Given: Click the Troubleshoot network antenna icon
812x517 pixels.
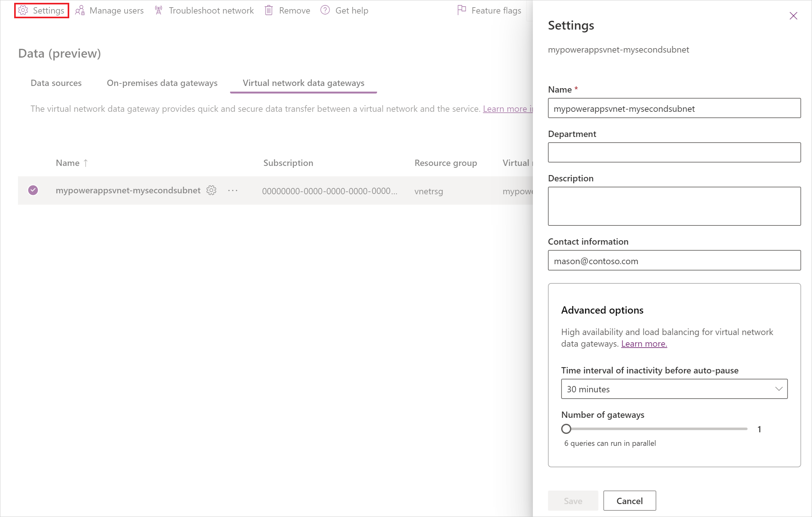Looking at the screenshot, I should tap(158, 10).
